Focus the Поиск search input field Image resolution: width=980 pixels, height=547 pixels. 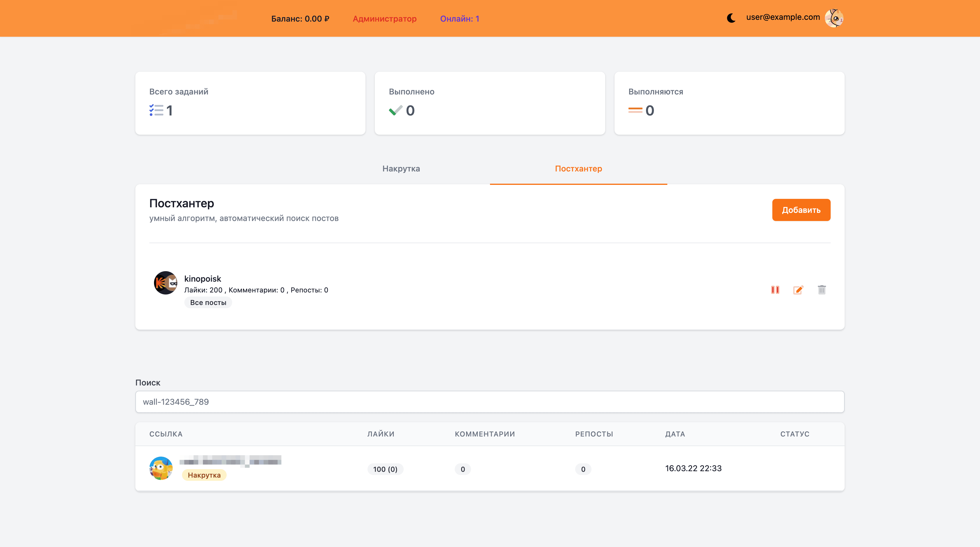490,402
